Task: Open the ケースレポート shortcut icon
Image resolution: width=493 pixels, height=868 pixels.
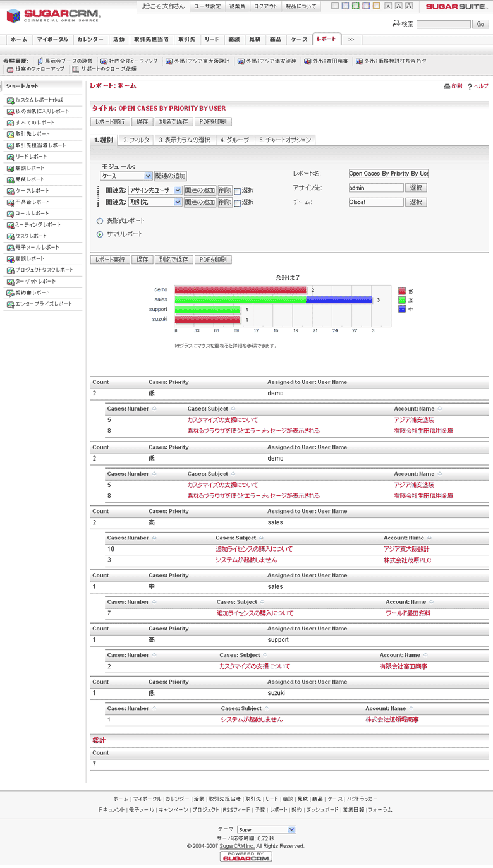Action: tap(11, 191)
